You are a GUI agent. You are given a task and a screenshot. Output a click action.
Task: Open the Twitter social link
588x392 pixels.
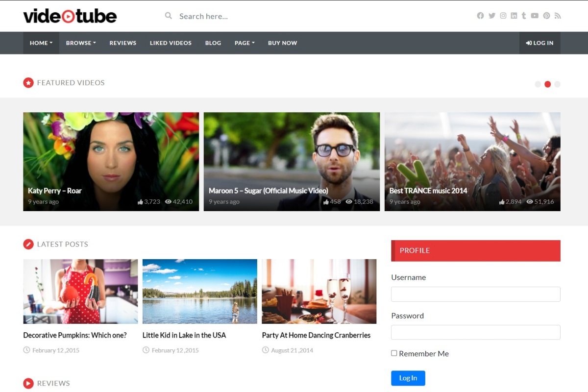pos(492,16)
